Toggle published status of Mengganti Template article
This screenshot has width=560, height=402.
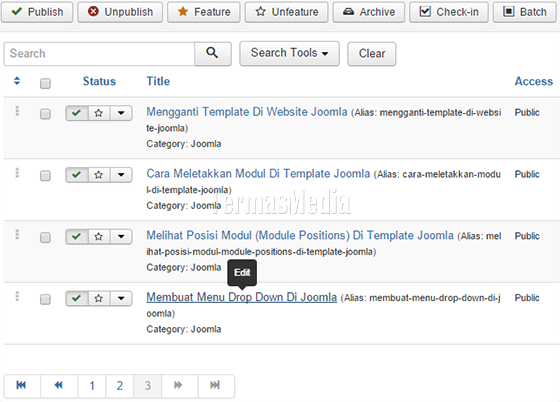(77, 113)
